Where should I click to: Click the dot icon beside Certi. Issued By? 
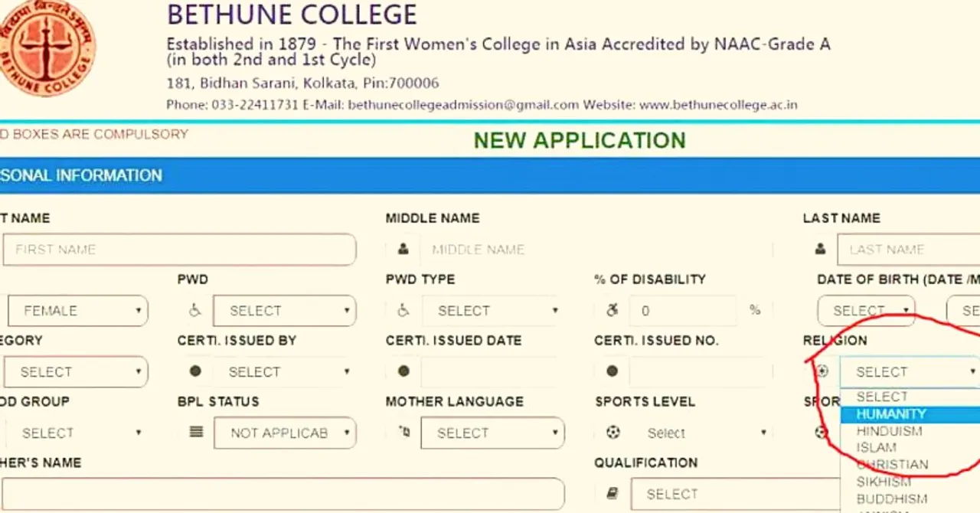click(x=195, y=371)
